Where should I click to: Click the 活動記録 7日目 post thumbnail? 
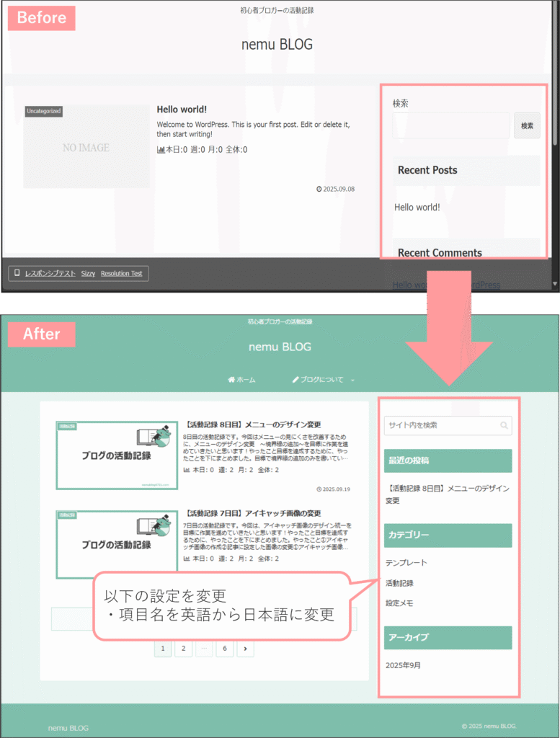[117, 544]
